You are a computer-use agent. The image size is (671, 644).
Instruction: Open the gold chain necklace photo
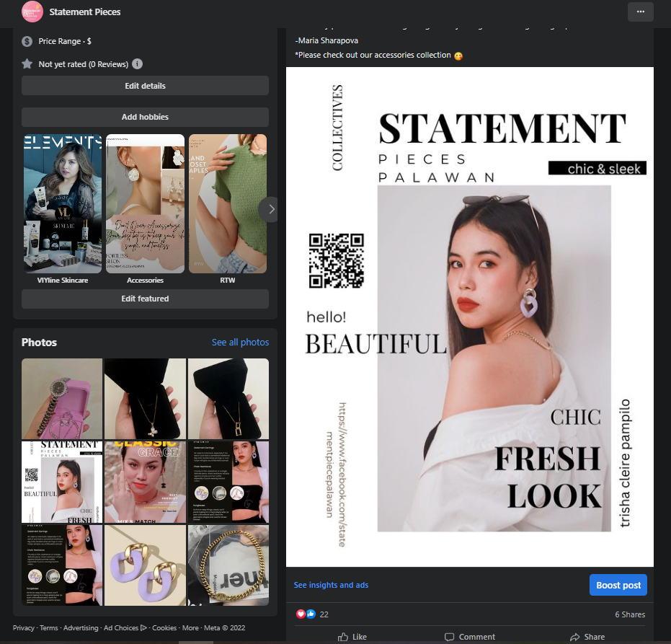click(x=228, y=565)
